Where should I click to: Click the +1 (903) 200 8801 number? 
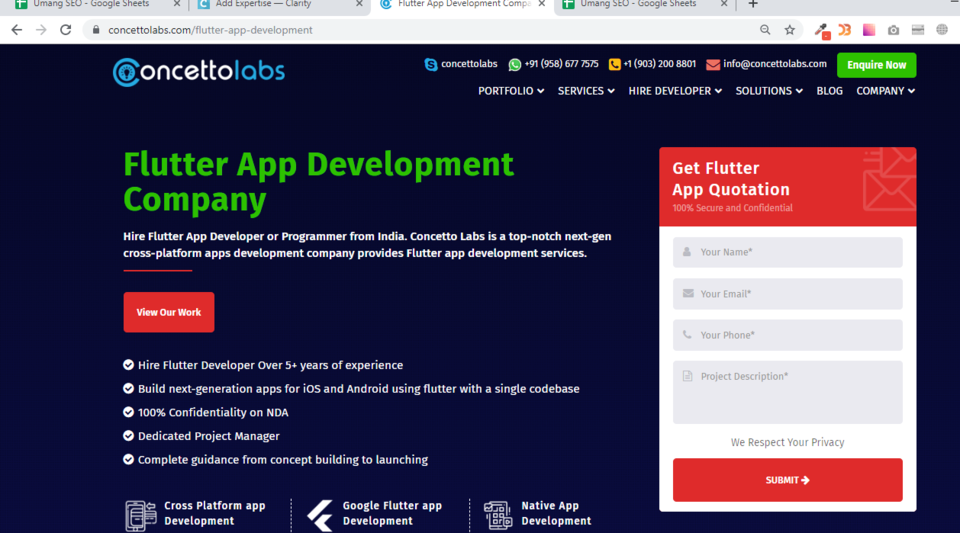659,64
